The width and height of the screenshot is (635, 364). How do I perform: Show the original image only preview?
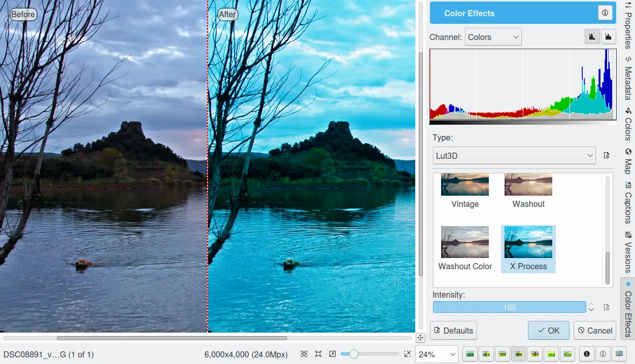(470, 354)
